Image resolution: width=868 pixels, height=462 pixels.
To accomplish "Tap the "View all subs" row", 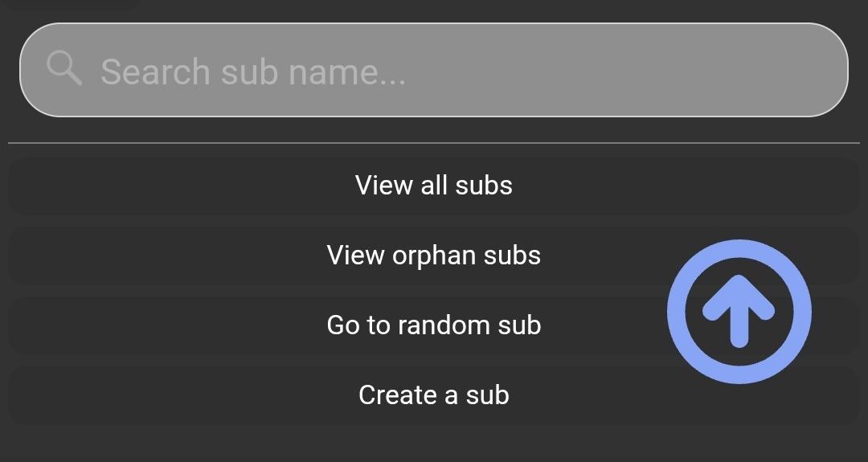I will tap(434, 186).
